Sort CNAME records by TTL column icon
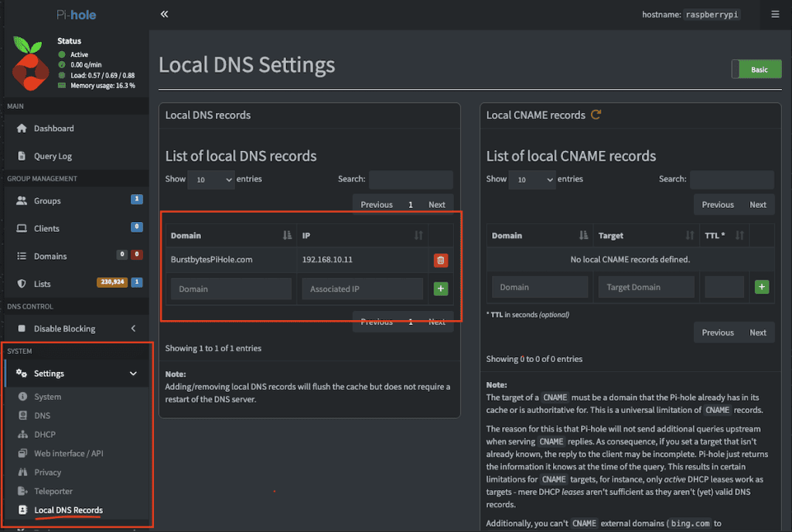This screenshot has height=532, width=792. (739, 235)
